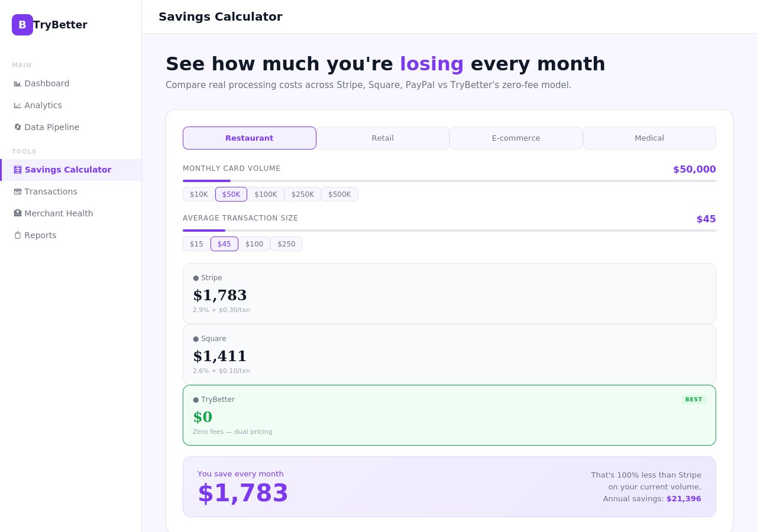The image size is (757, 532).
Task: Click the purple TryBetter logo badge
Action: (22, 25)
